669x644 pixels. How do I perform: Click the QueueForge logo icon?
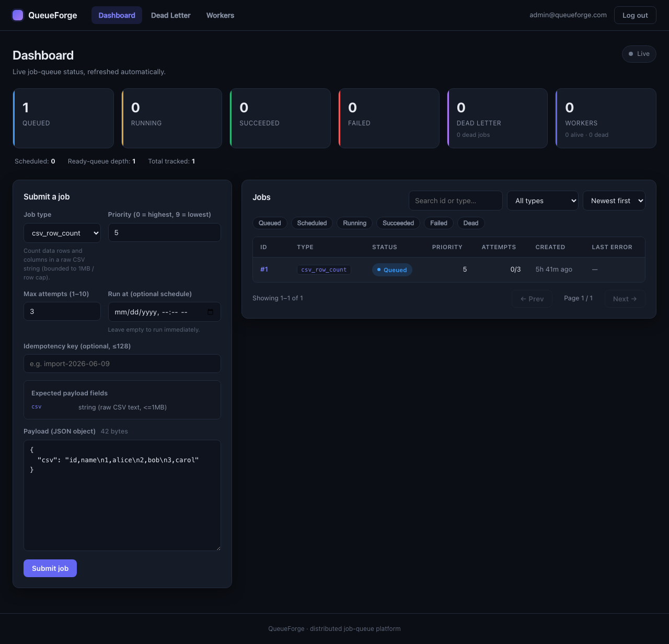(18, 15)
